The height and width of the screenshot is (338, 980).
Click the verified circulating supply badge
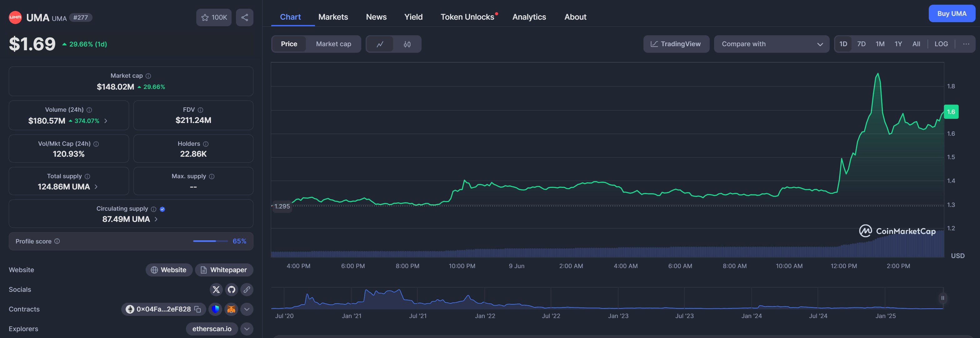coord(162,209)
